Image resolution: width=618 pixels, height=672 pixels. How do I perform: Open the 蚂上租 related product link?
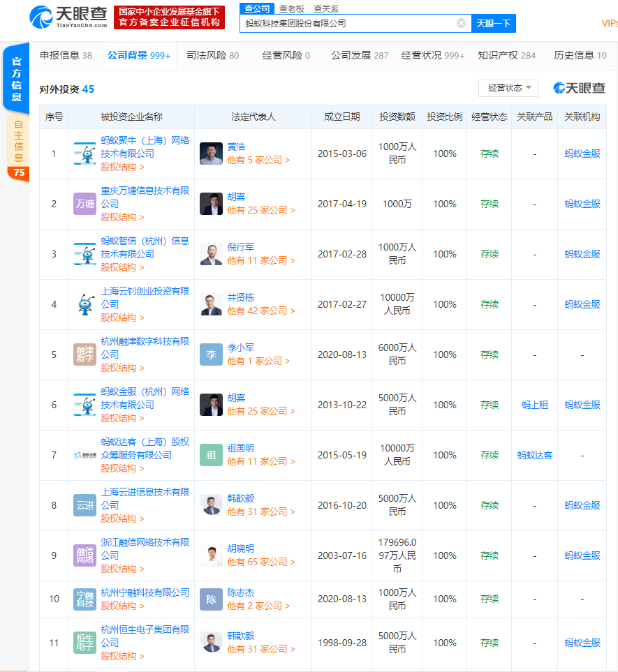pos(535,405)
